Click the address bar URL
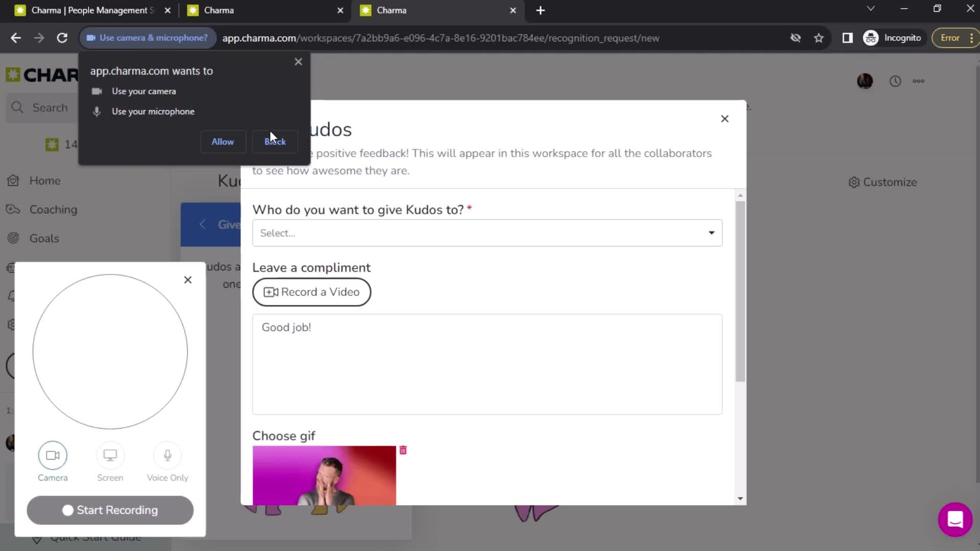 pos(441,38)
